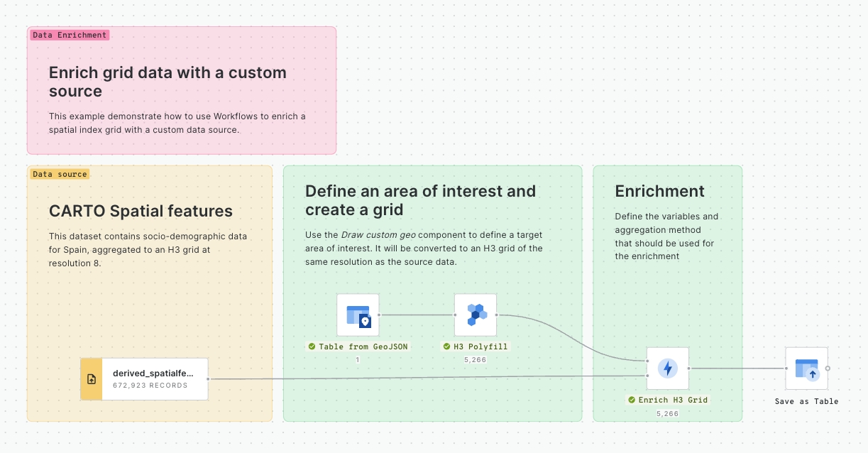Click the Enrich H3 Grid lightning icon
This screenshot has height=453, width=868.
point(667,368)
